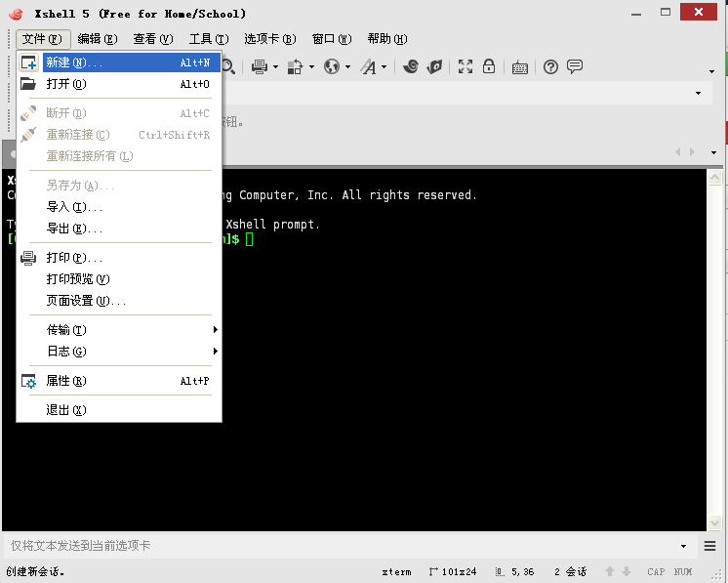Open 编辑 (Edit) menu
728x583 pixels.
(x=98, y=39)
